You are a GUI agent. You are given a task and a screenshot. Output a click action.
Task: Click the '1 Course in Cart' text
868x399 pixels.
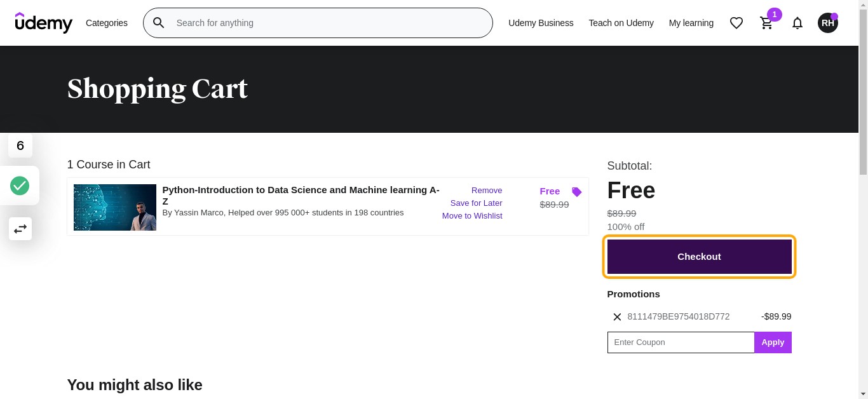coord(109,165)
